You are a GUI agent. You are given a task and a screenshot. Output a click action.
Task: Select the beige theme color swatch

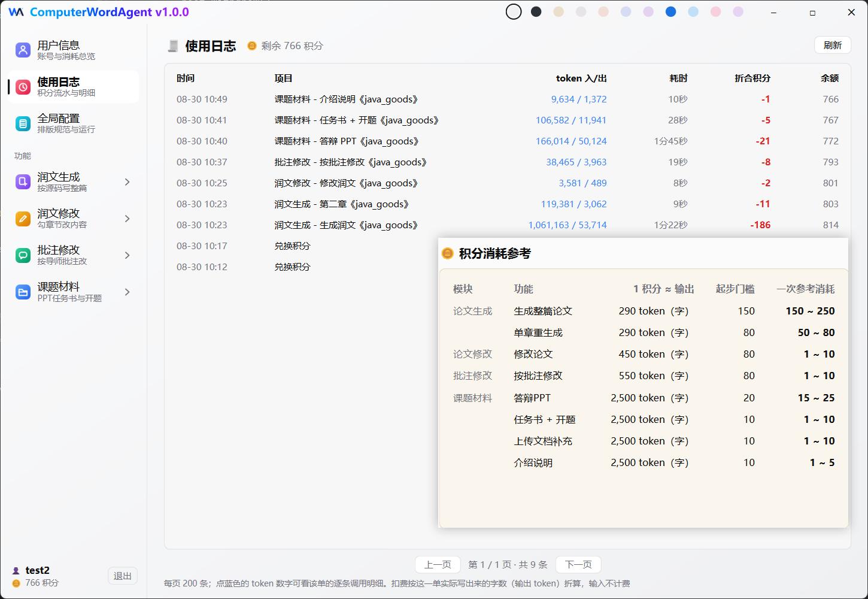[559, 11]
